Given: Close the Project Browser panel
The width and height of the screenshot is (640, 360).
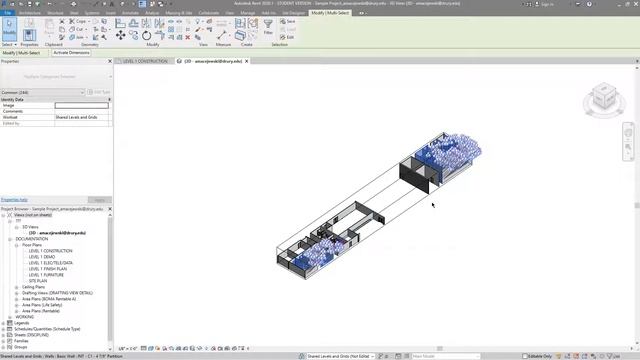Looking at the screenshot, I should [x=110, y=209].
